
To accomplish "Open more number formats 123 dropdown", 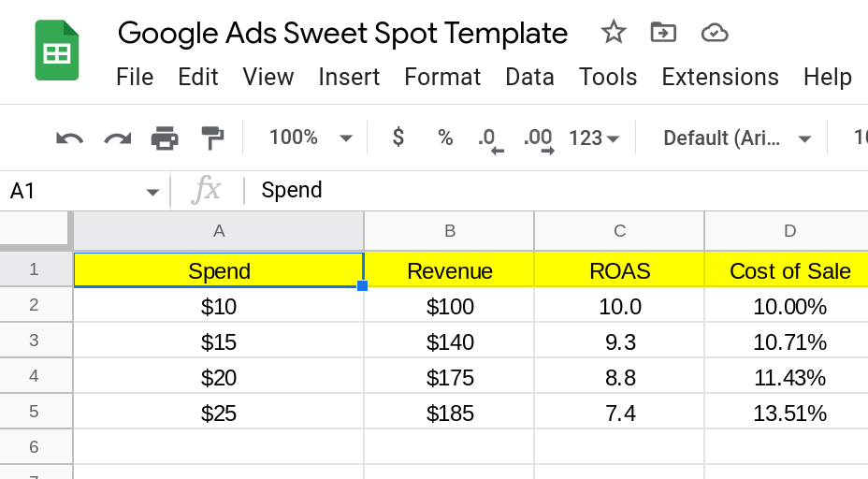I will click(x=594, y=138).
